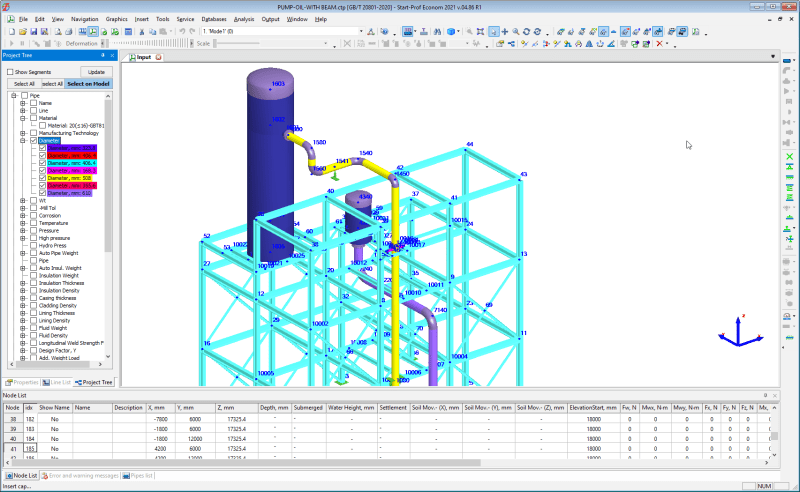
Task: Expand Manufacturing Technology node
Action: [x=22, y=133]
